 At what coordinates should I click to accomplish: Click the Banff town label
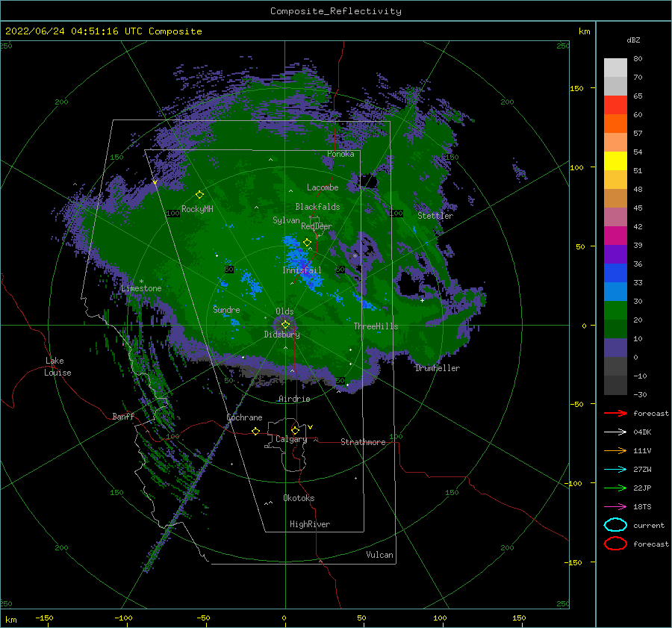[123, 417]
